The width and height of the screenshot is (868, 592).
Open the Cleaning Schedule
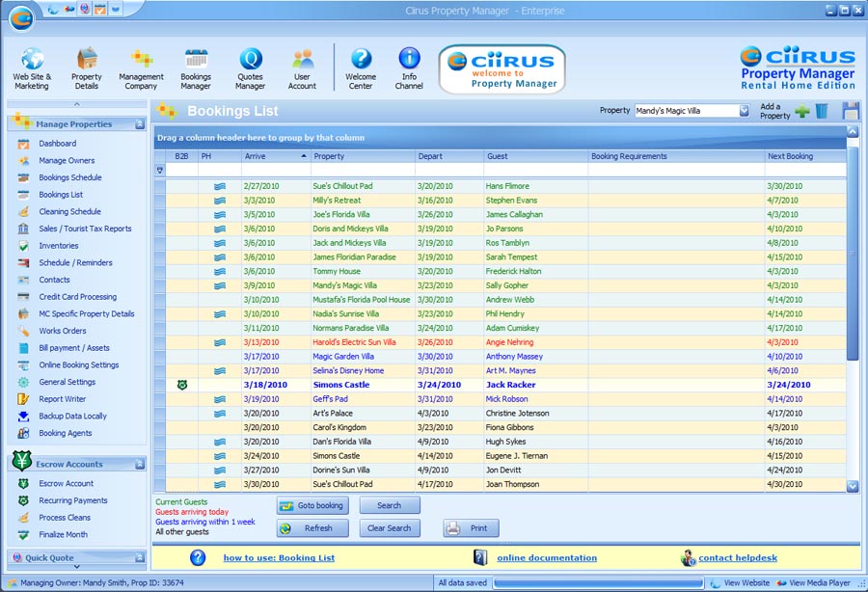click(69, 211)
